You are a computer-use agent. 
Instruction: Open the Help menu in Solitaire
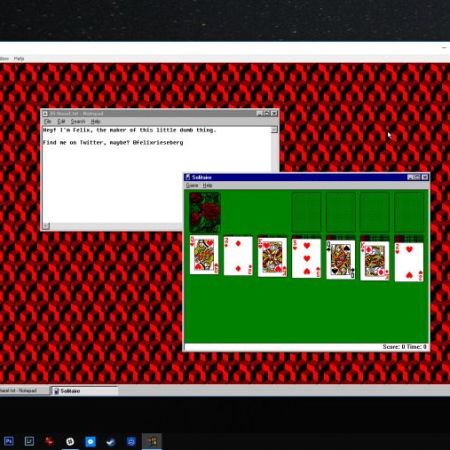tap(207, 185)
